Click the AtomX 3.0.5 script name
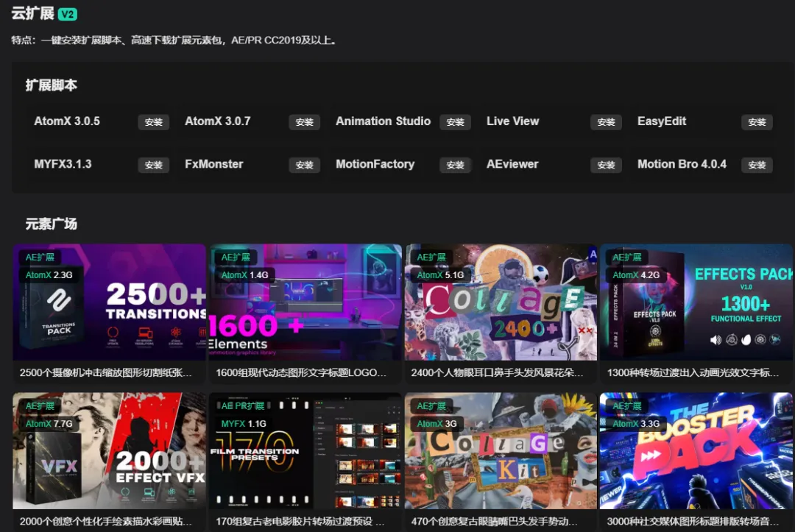Viewport: 795px width, 532px height. (67, 121)
